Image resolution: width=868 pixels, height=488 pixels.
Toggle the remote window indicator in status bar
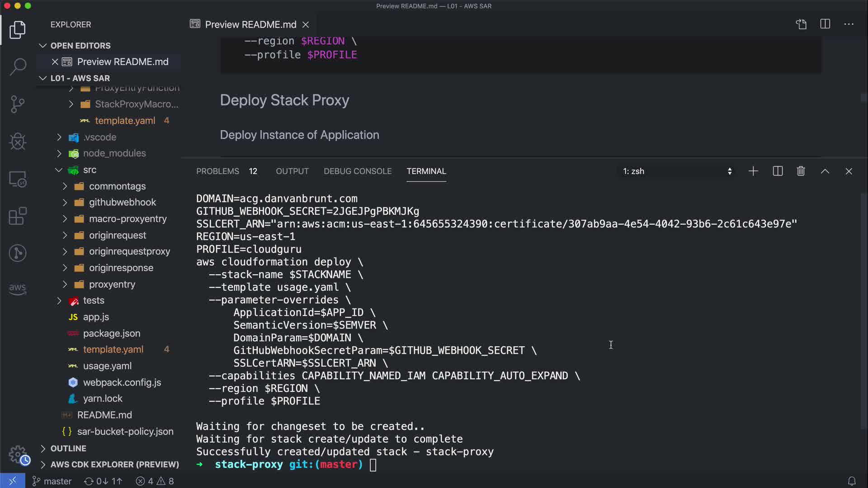(x=13, y=481)
